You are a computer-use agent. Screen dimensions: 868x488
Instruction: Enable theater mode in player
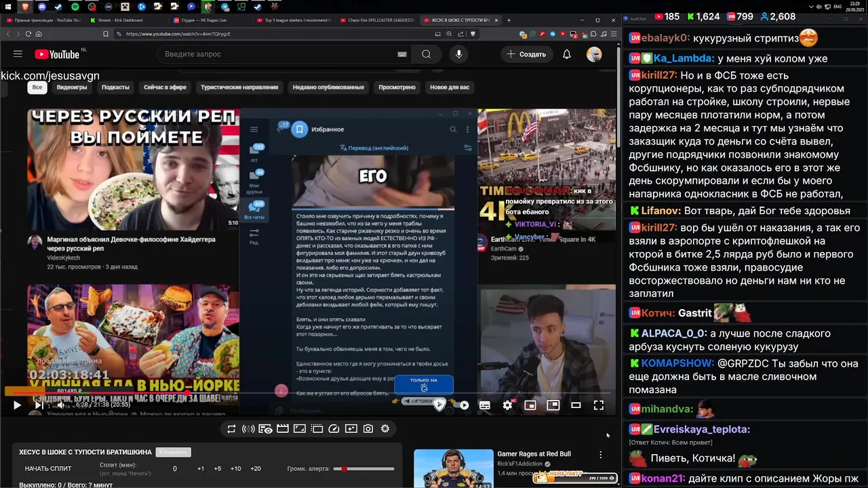click(x=576, y=405)
